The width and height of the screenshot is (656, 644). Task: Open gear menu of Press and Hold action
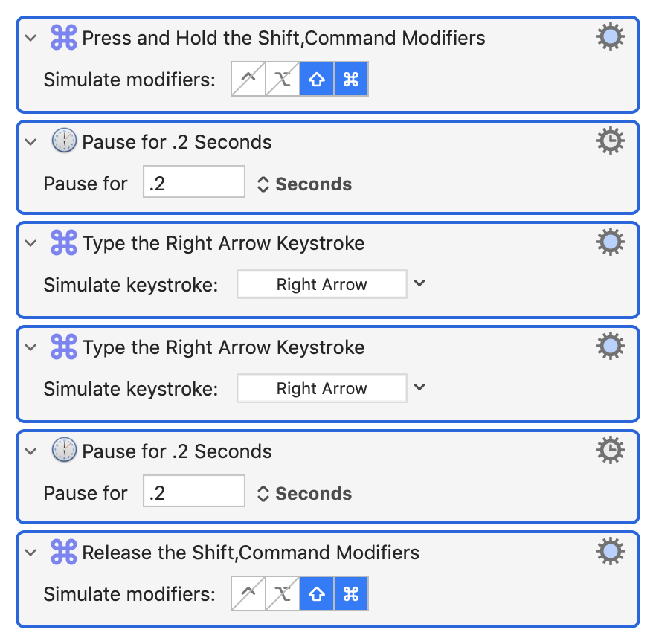coord(611,36)
